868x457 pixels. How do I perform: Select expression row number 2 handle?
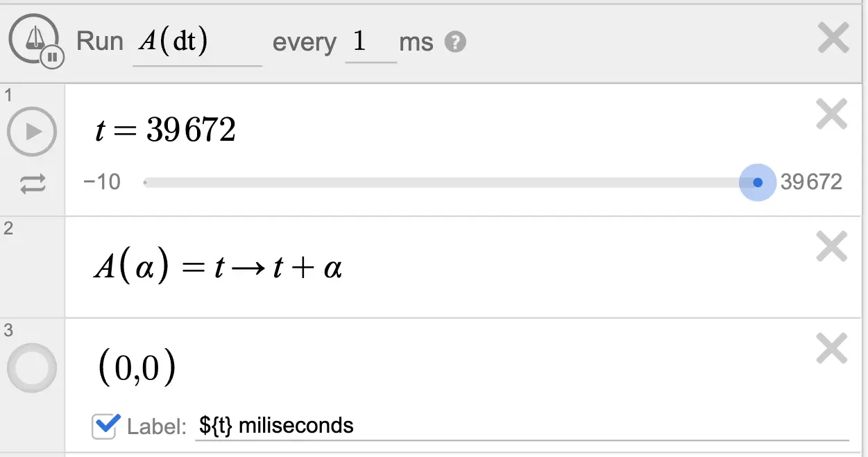pyautogui.click(x=32, y=268)
